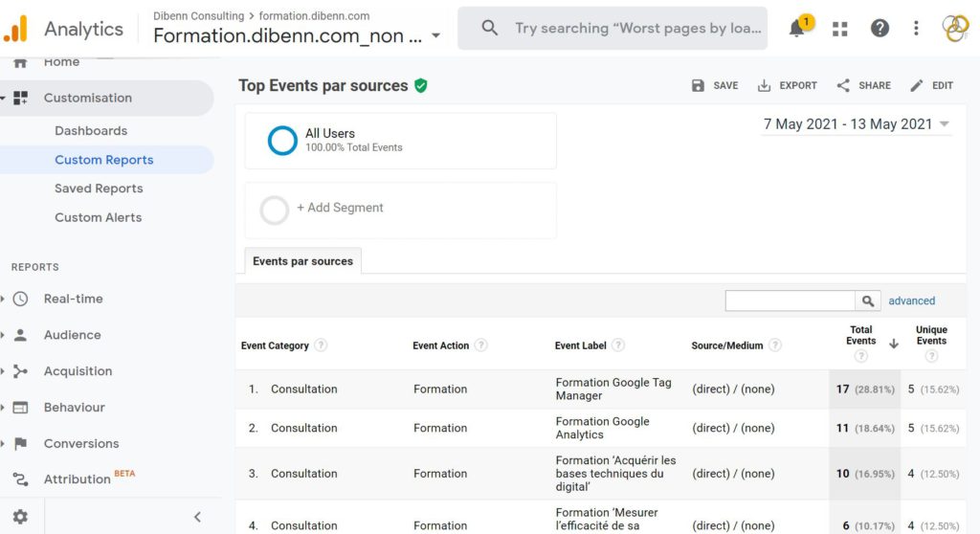Open the date range dropdown

coord(945,123)
